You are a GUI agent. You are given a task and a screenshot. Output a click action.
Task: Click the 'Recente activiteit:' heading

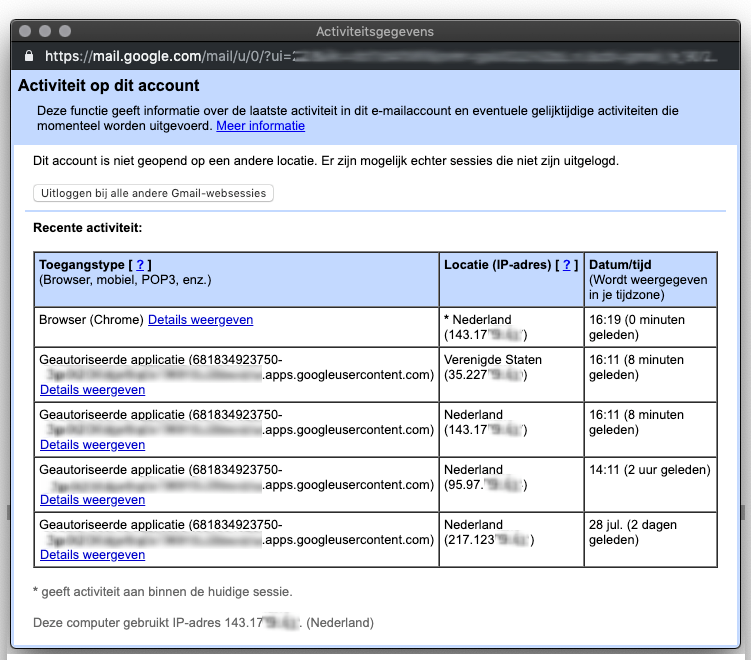[x=88, y=228]
